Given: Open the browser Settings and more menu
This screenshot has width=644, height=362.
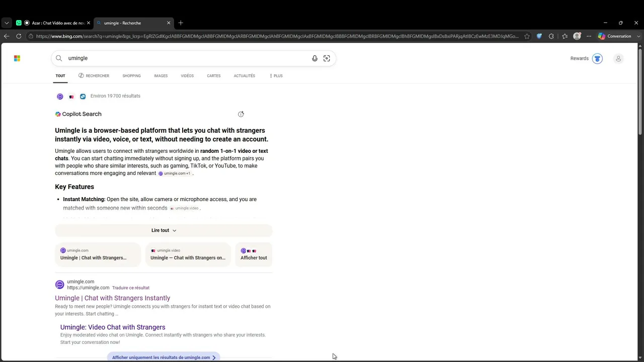Looking at the screenshot, I should (589, 36).
